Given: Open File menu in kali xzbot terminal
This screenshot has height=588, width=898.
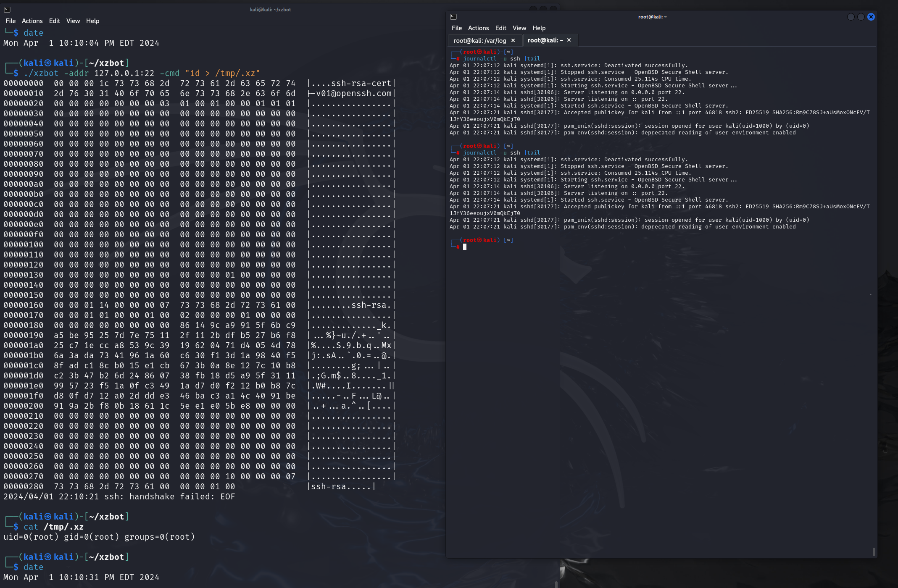Looking at the screenshot, I should click(x=11, y=21).
